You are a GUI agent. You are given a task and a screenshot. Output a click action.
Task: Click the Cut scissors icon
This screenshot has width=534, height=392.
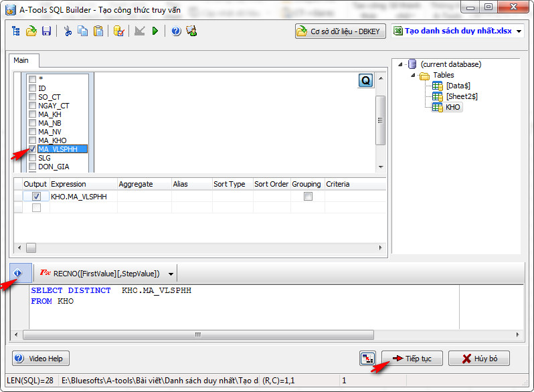click(68, 31)
